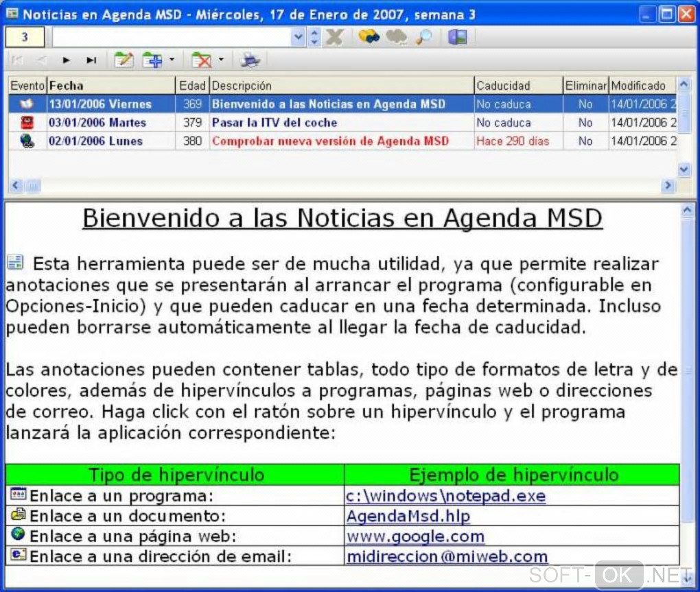Click the Edad value 379
Screen dimensions: 700x592
point(192,122)
